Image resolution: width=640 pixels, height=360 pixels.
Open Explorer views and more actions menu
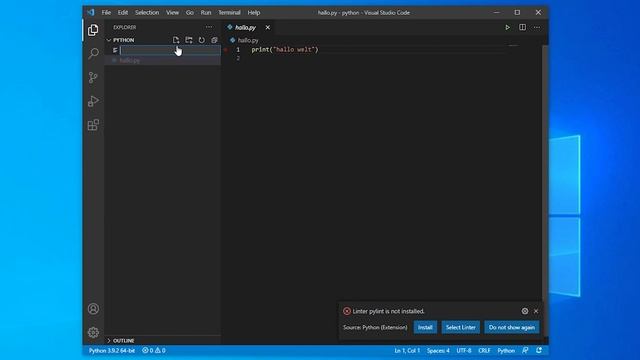tap(209, 27)
